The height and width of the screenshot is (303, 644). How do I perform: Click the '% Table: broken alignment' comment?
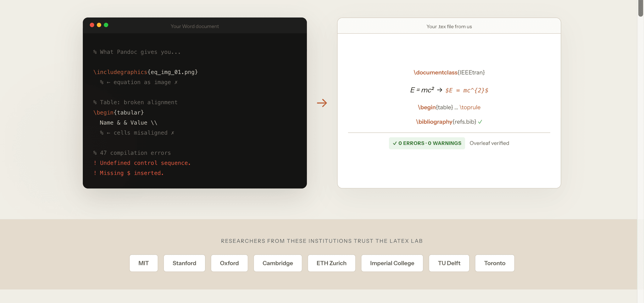pyautogui.click(x=135, y=102)
